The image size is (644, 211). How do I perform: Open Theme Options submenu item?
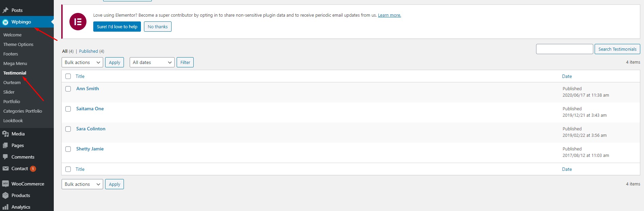18,44
